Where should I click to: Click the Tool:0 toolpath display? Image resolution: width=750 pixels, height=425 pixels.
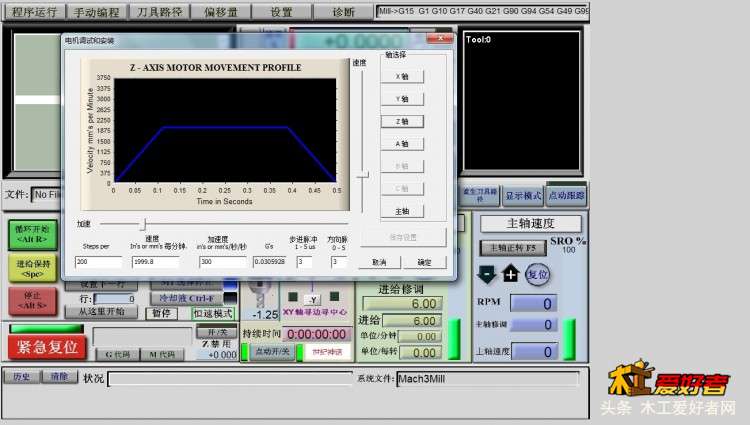tap(521, 101)
